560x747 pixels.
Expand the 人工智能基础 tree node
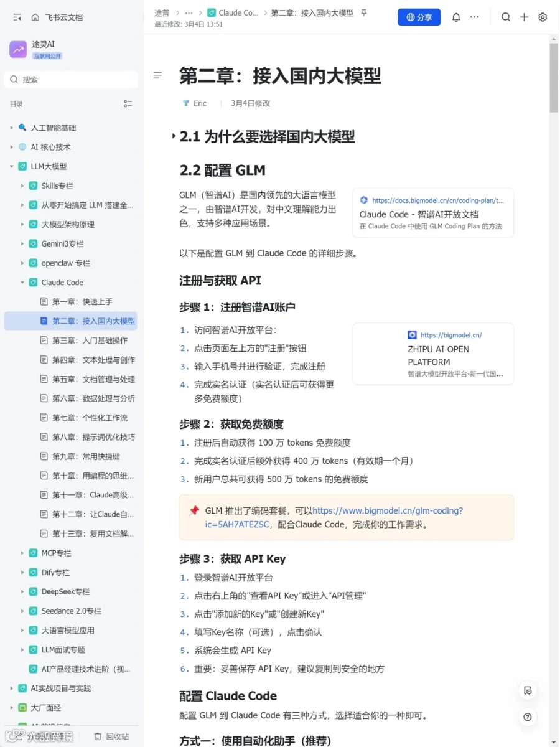click(11, 128)
